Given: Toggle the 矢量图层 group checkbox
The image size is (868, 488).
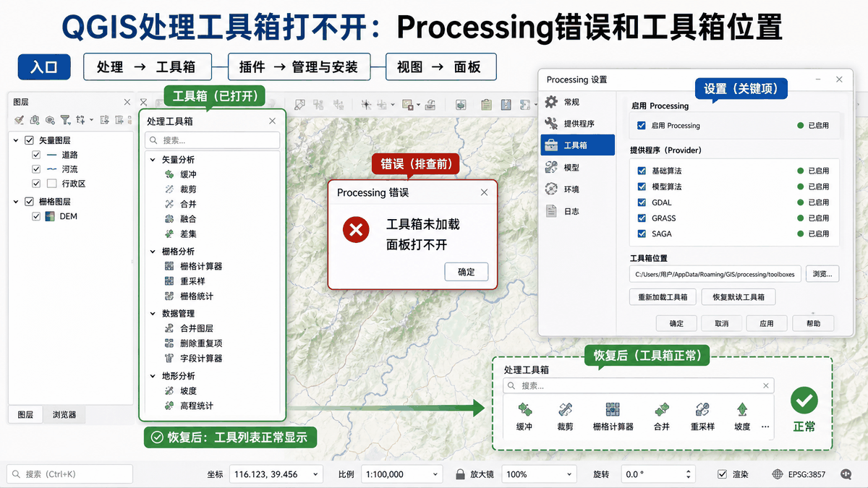Looking at the screenshot, I should coord(30,140).
